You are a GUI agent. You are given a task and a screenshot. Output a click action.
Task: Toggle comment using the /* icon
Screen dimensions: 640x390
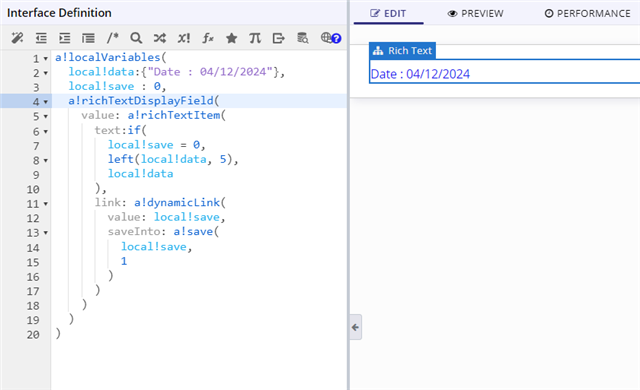[x=112, y=38]
